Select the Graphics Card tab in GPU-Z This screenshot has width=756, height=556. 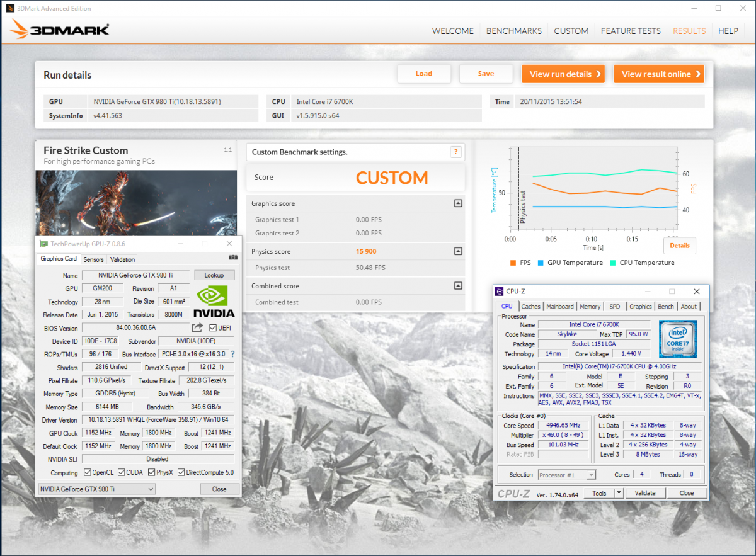tap(59, 259)
